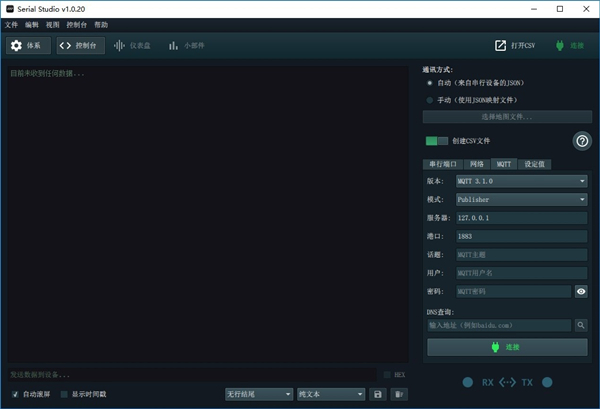Viewport: 600px width, 409px height.
Task: Open the 体系 setup panel with gear icon
Action: click(x=28, y=45)
